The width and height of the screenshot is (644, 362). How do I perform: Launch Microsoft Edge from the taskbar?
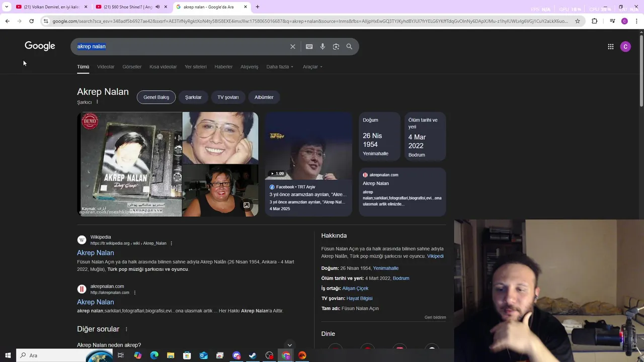click(x=154, y=355)
